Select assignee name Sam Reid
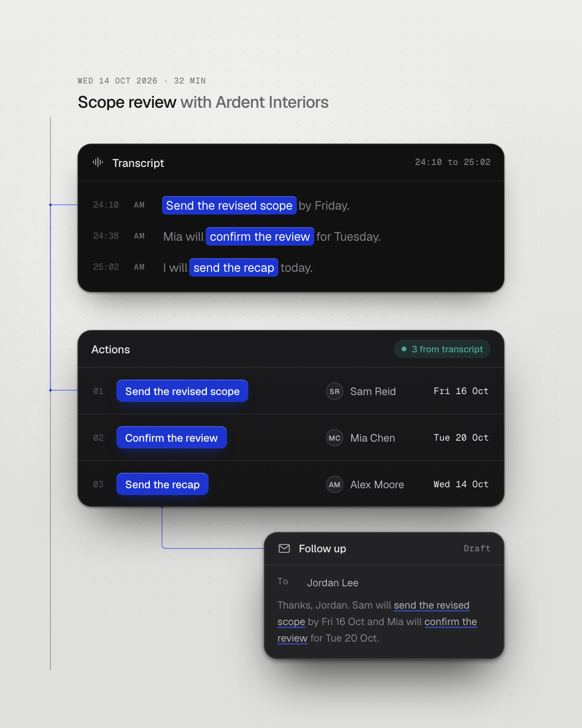Viewport: 582px width, 728px height. tap(373, 391)
